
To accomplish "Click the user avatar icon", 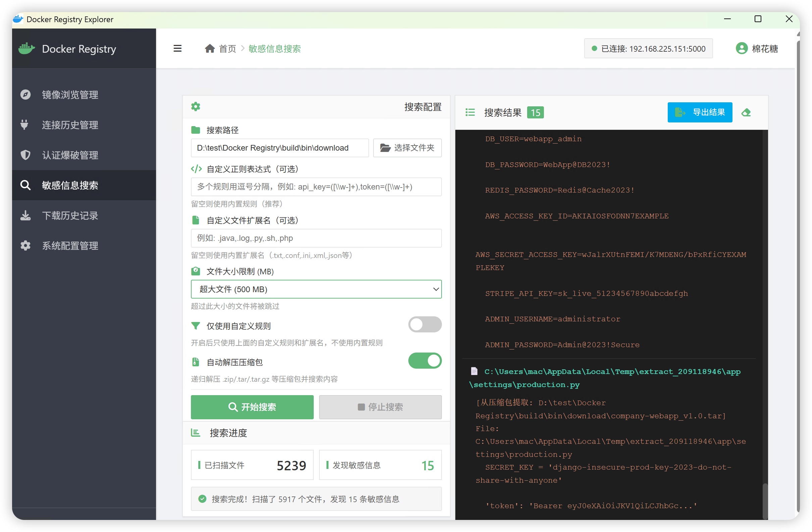I will [x=742, y=48].
